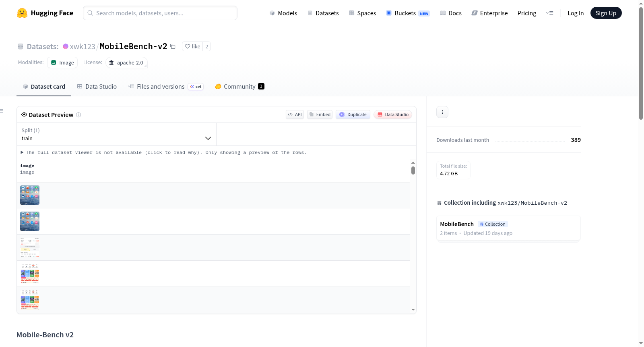Image resolution: width=644 pixels, height=347 pixels.
Task: Open the three-dot options menu
Action: pyautogui.click(x=442, y=112)
